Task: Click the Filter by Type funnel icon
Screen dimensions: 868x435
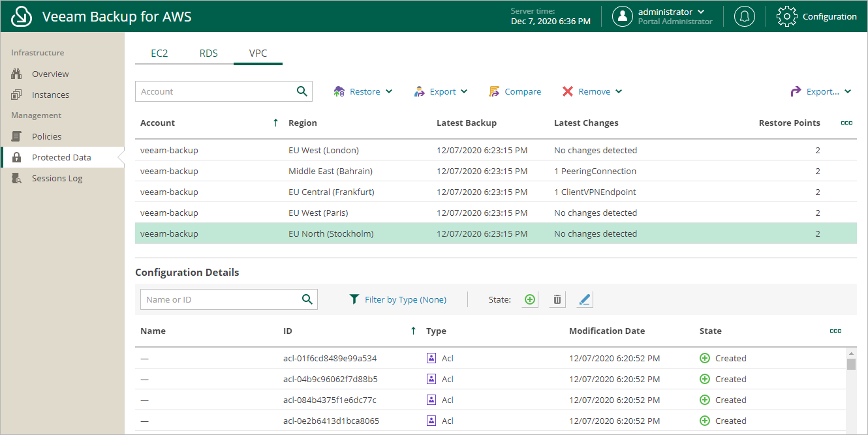Action: point(354,299)
